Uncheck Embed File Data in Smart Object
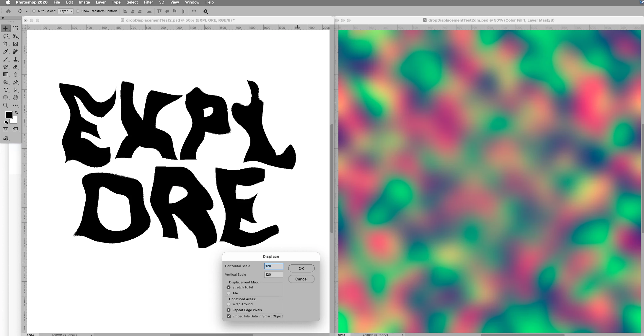 [x=229, y=316]
